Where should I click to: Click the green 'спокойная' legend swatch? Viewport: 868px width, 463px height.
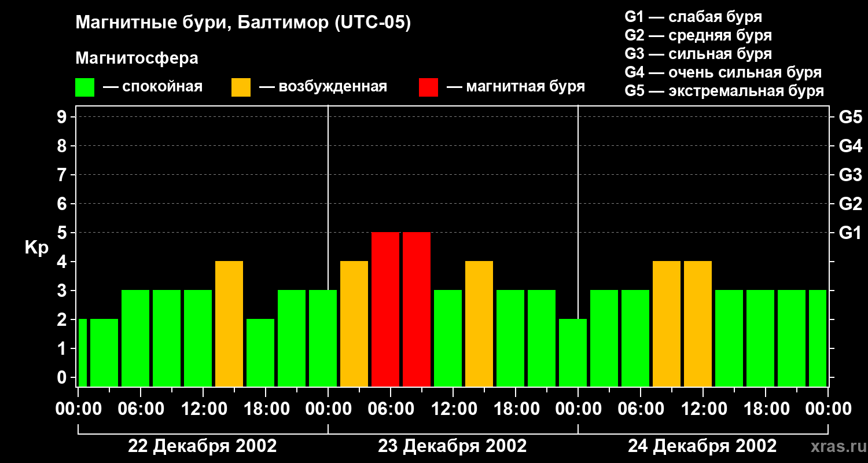[84, 87]
